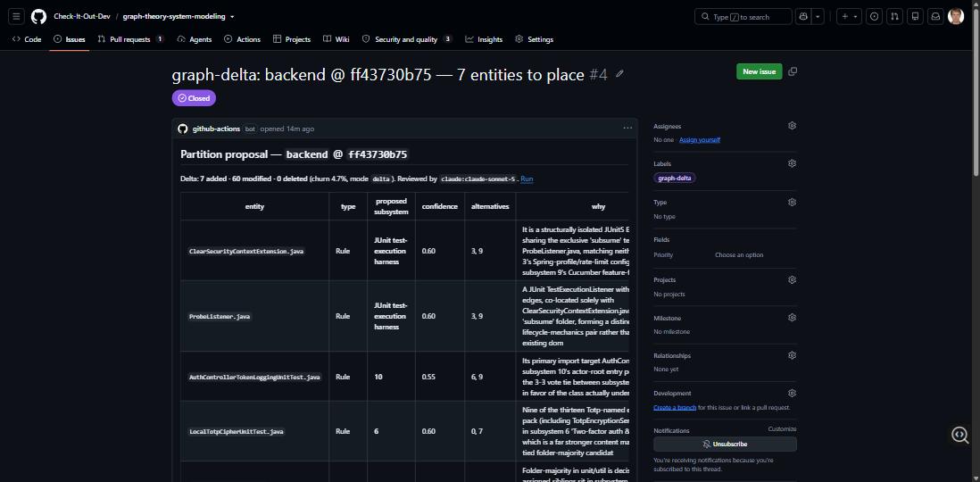Click the Unsubscribe button
Viewport: 980px width, 482px height.
click(725, 444)
